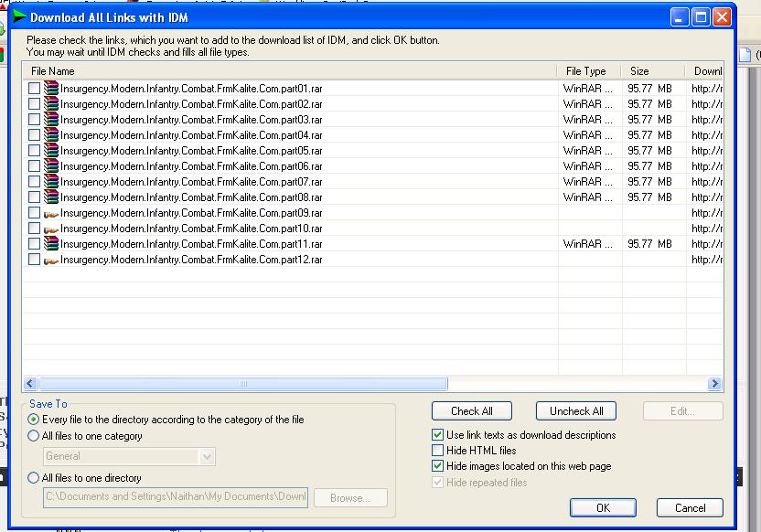Viewport: 761px width, 532px height.
Task: Check the box for part03.rar
Action: pyautogui.click(x=34, y=120)
